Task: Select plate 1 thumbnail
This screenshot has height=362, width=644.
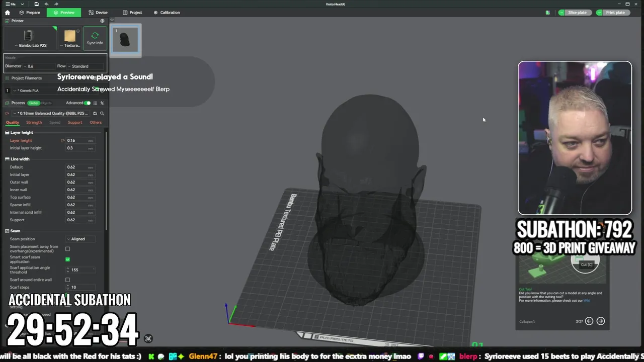Action: tap(125, 39)
